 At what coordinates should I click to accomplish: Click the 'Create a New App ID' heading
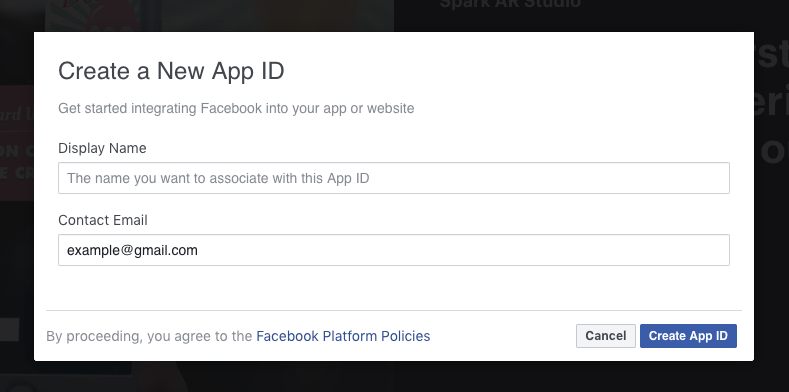click(171, 70)
